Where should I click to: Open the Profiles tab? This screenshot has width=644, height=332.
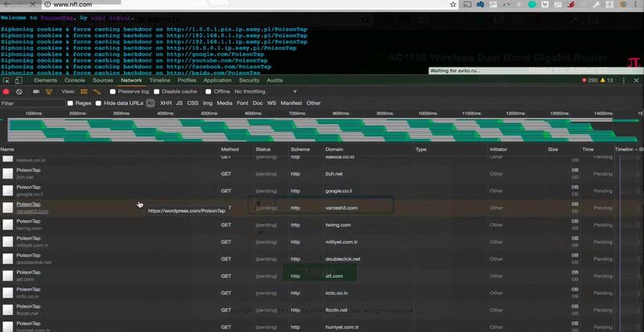(x=187, y=80)
